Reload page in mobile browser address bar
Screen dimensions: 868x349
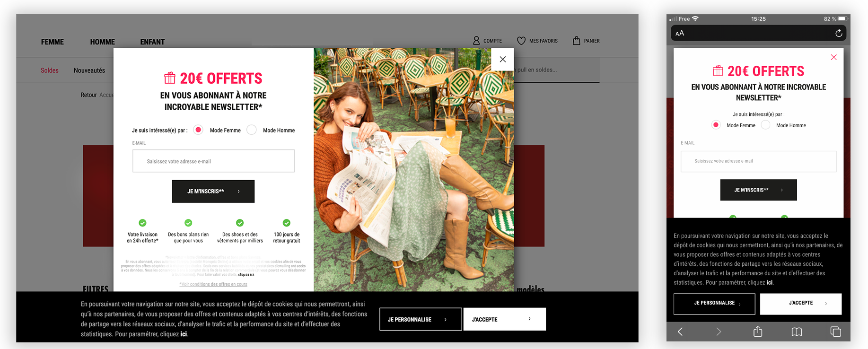tap(838, 33)
